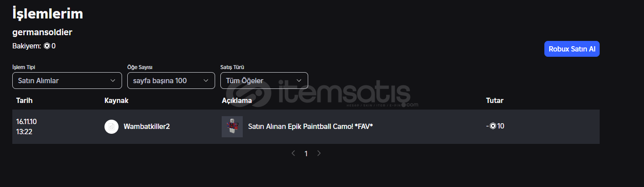Screen dimensions: 644x187
Task: Click the Robux icon in the Tutar amount
Action: coord(493,126)
